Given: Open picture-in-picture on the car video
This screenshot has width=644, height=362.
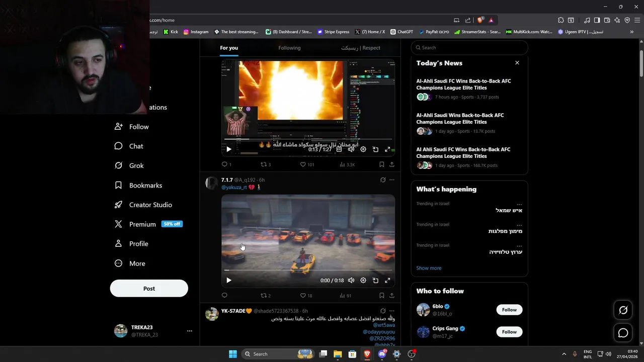Looking at the screenshot, I should (x=375, y=281).
